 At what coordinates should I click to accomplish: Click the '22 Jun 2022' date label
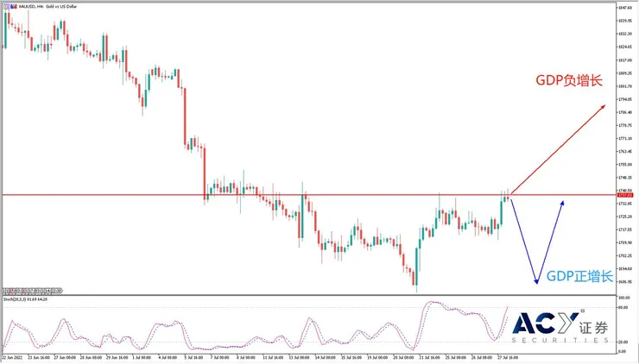(12, 357)
